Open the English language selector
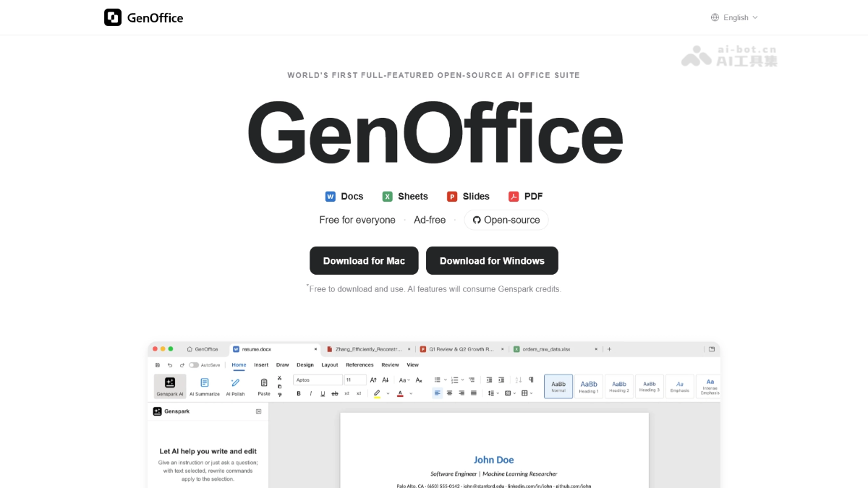868x488 pixels. click(734, 17)
